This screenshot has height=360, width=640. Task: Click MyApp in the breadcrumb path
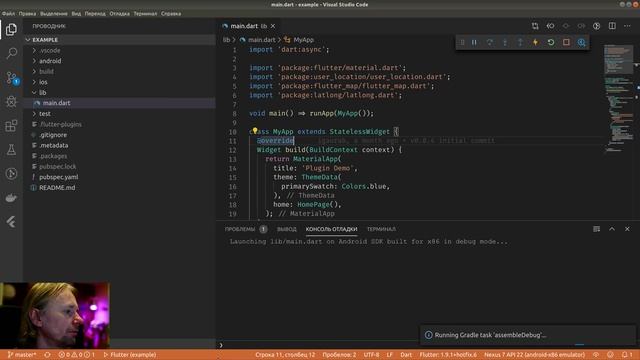(x=303, y=40)
